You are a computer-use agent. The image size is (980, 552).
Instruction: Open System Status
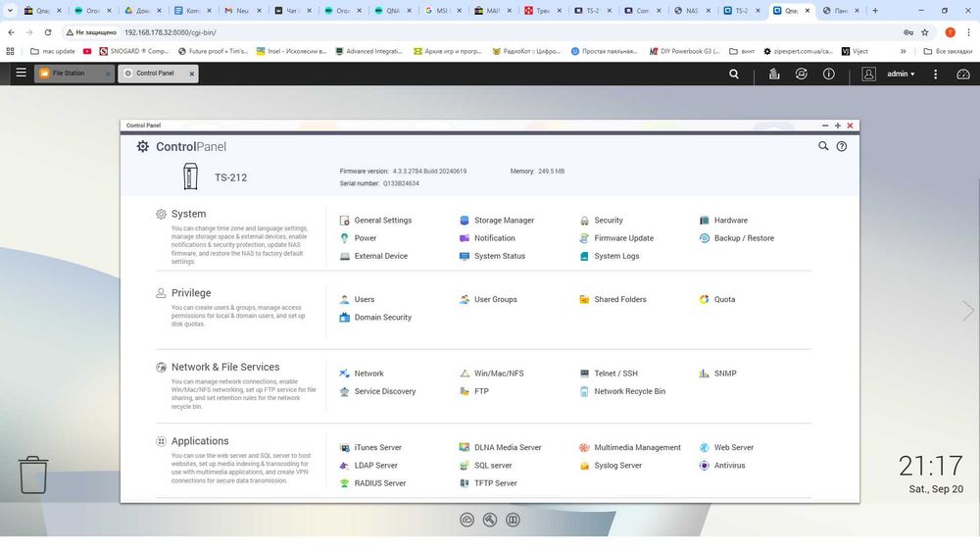coord(493,256)
